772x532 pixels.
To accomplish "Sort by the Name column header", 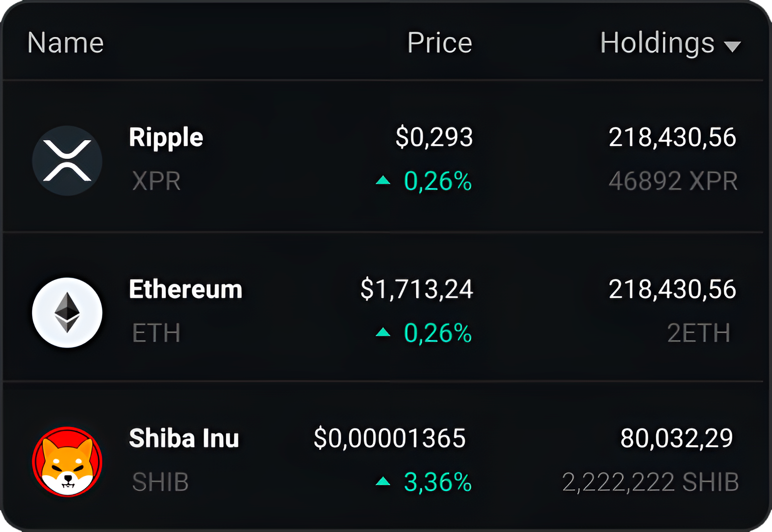I will pos(65,43).
